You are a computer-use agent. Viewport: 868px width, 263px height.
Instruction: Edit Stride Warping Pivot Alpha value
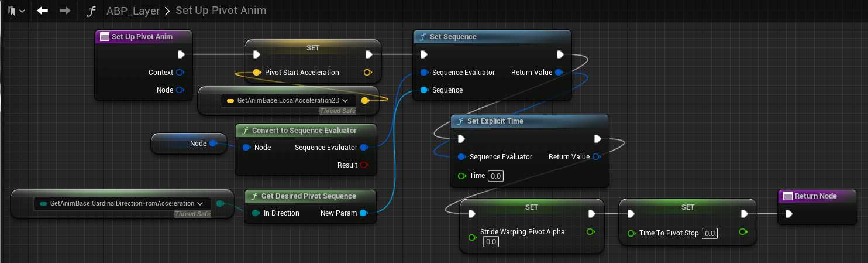[491, 242]
